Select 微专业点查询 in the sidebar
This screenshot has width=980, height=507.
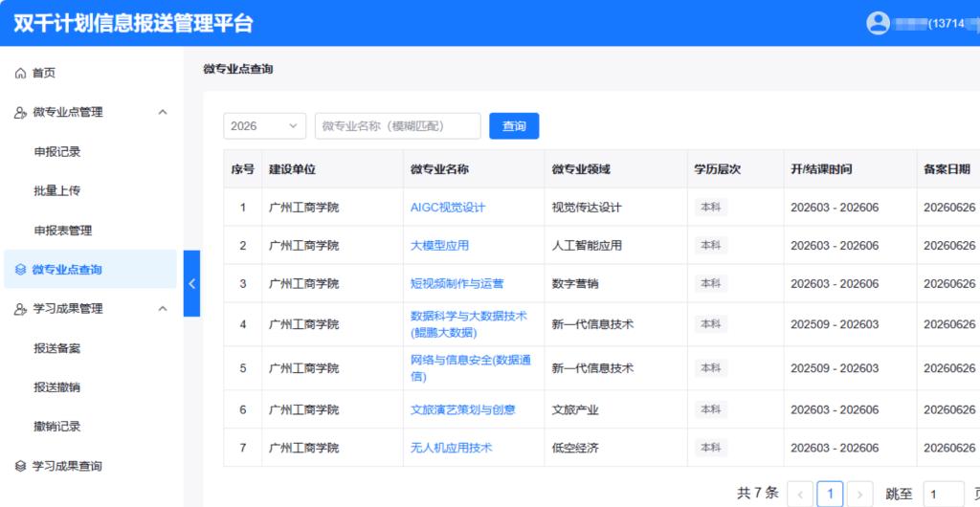(x=91, y=270)
